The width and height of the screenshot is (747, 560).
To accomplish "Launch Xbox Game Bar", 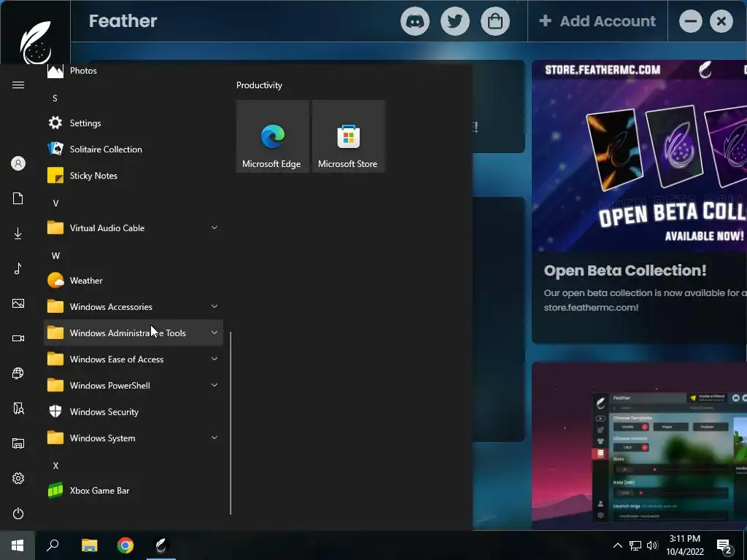I will click(133, 491).
